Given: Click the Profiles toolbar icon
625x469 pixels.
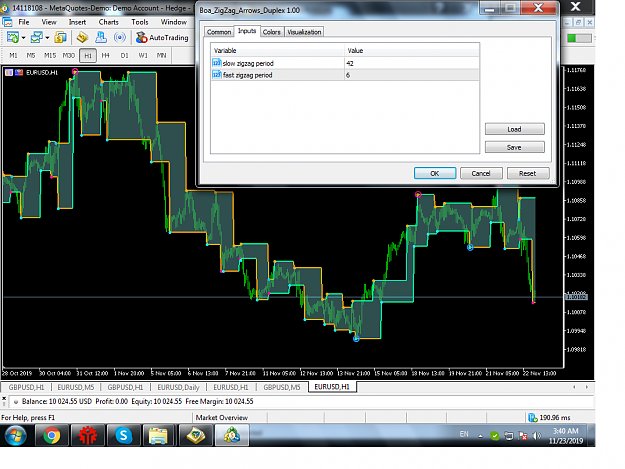Looking at the screenshot, I should point(37,37).
